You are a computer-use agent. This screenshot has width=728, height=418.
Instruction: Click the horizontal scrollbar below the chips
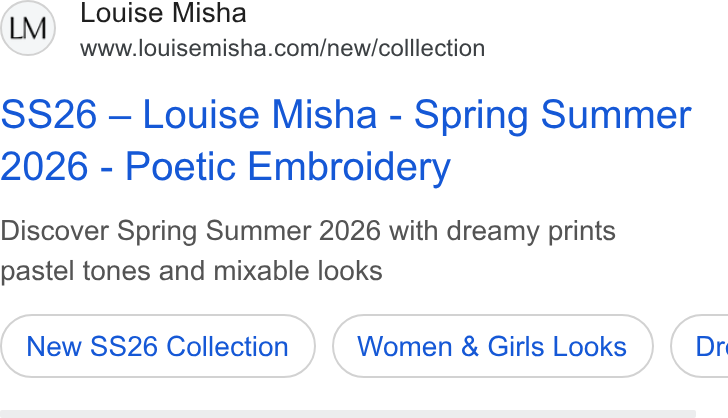point(348,414)
